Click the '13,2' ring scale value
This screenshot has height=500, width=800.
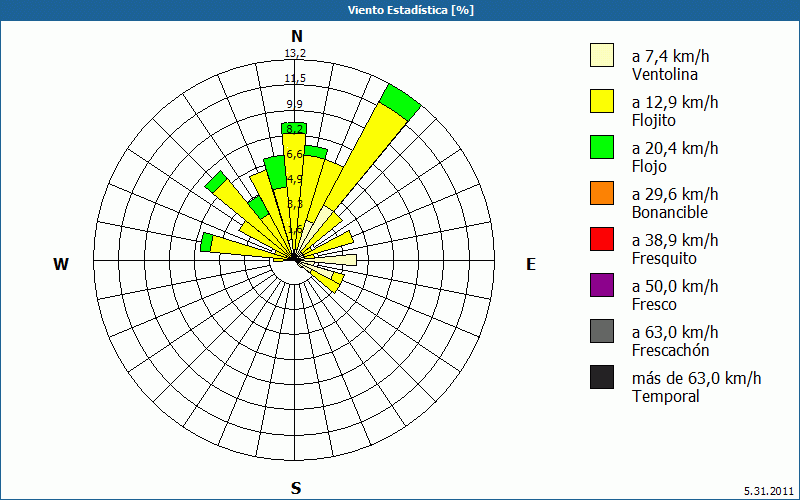tap(295, 53)
